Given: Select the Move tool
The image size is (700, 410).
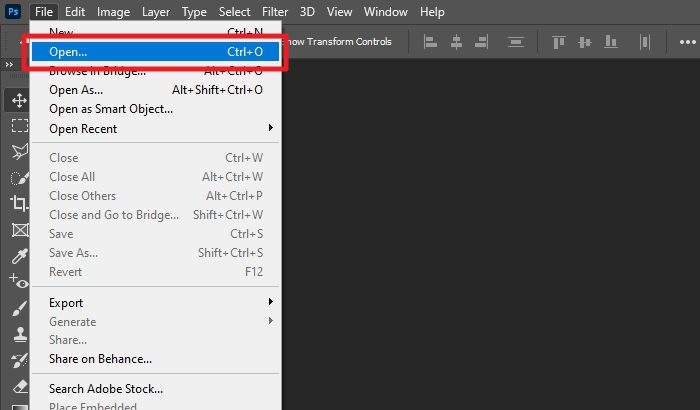Looking at the screenshot, I should coord(19,100).
